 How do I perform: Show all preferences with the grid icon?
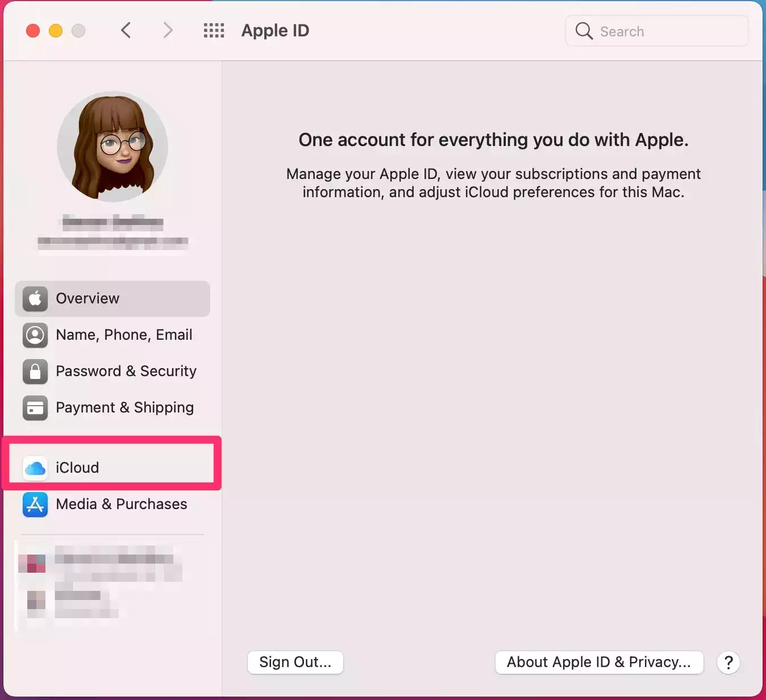click(214, 31)
